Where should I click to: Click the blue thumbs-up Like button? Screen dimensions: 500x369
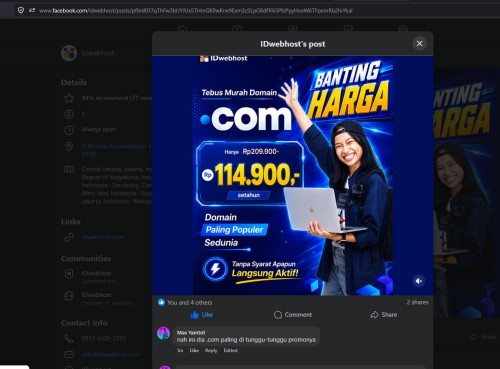pos(202,314)
